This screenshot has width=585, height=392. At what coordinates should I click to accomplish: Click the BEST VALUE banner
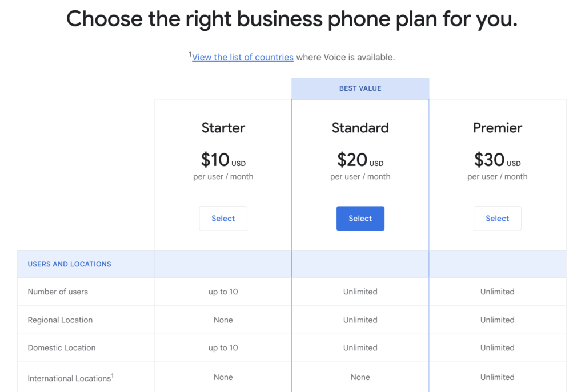tap(360, 88)
